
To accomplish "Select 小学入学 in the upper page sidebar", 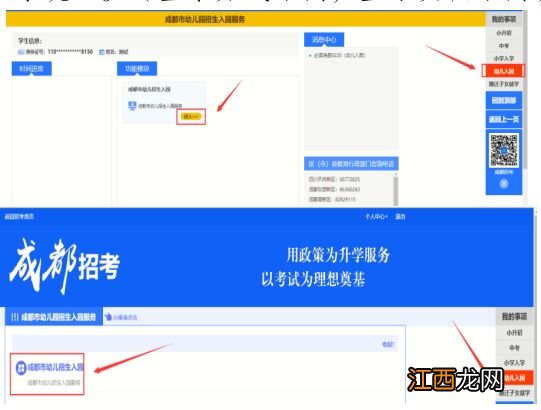I will [504, 58].
